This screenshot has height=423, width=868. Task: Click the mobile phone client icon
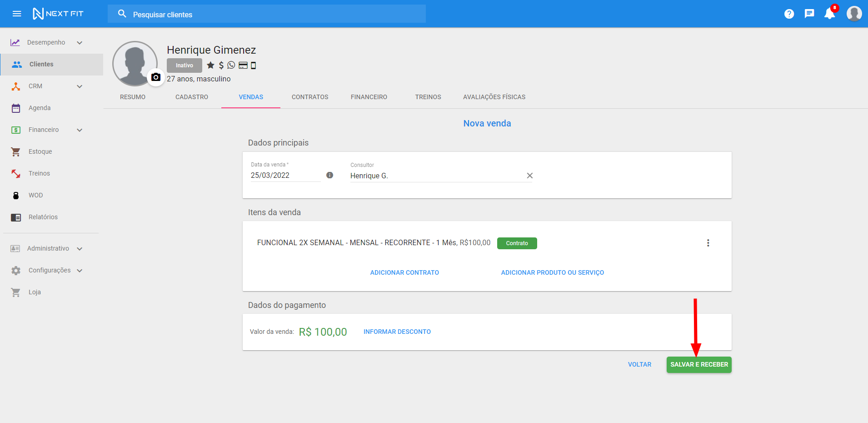254,65
